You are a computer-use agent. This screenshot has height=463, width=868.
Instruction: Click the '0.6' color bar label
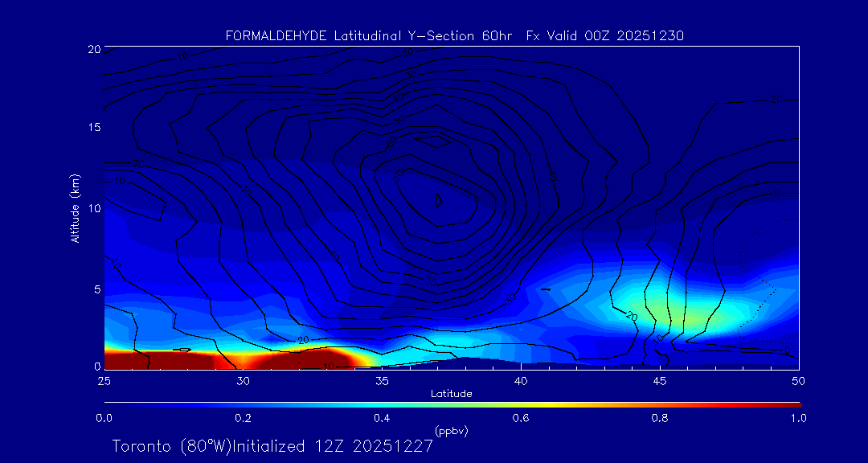coord(521,419)
